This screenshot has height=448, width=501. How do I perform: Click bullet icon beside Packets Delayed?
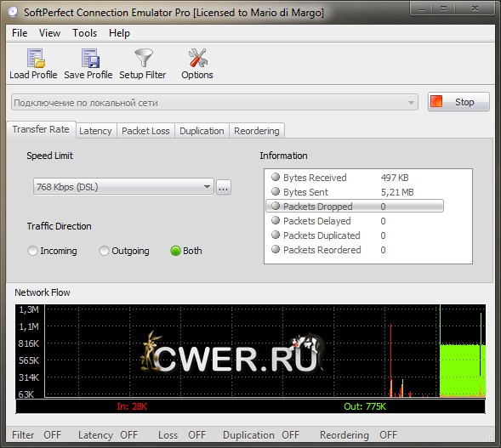click(276, 220)
